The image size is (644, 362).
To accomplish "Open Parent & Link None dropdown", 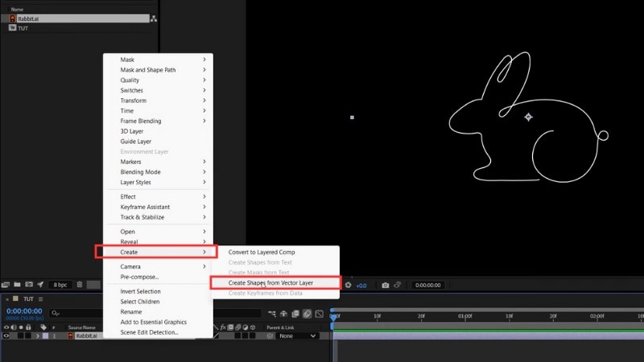I will pyautogui.click(x=297, y=335).
